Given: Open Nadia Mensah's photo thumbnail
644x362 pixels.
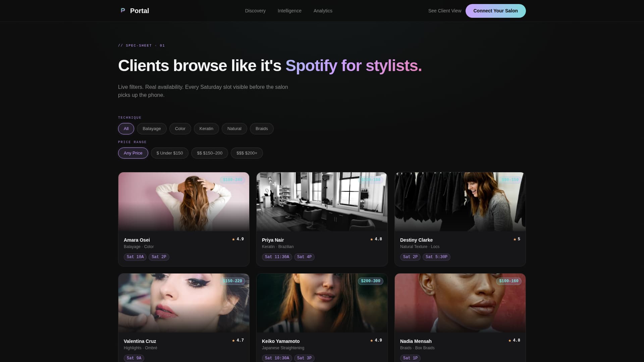Looking at the screenshot, I should coord(460,303).
